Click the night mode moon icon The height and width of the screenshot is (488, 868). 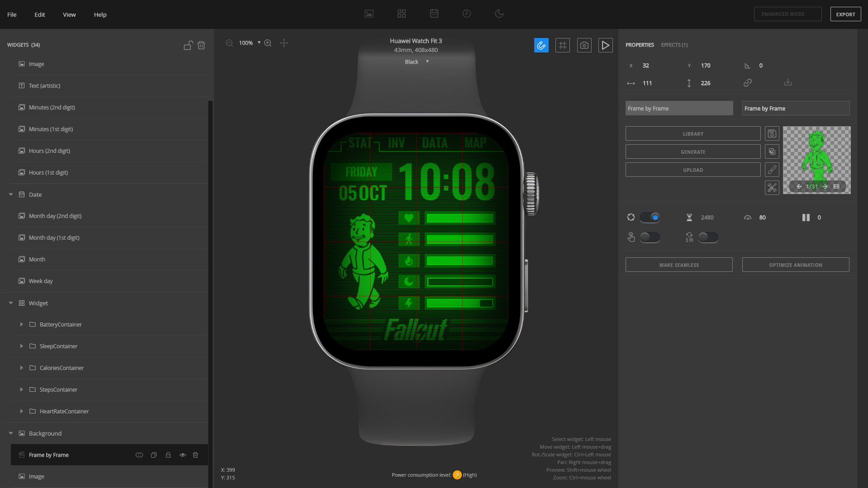click(x=499, y=14)
